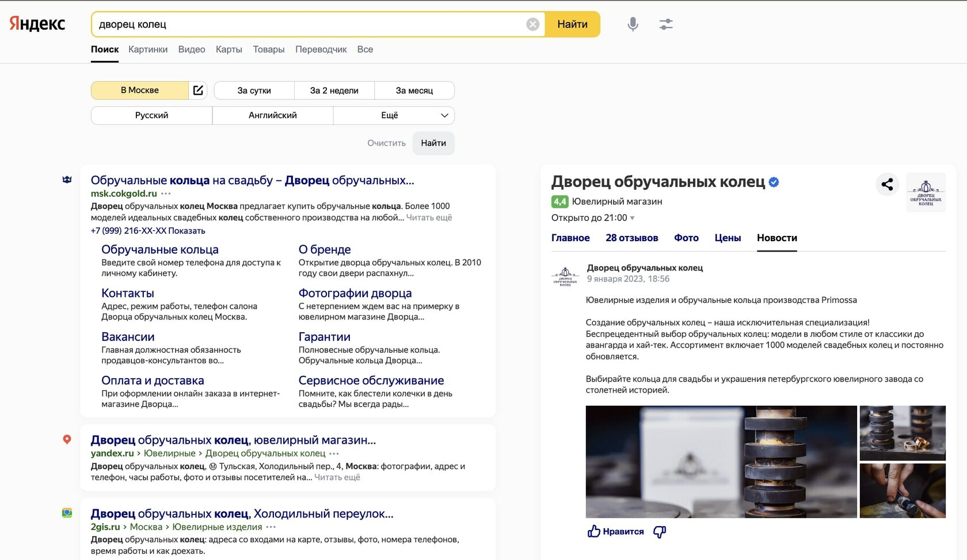Click the news post author avatar
The width and height of the screenshot is (967, 560).
point(565,277)
